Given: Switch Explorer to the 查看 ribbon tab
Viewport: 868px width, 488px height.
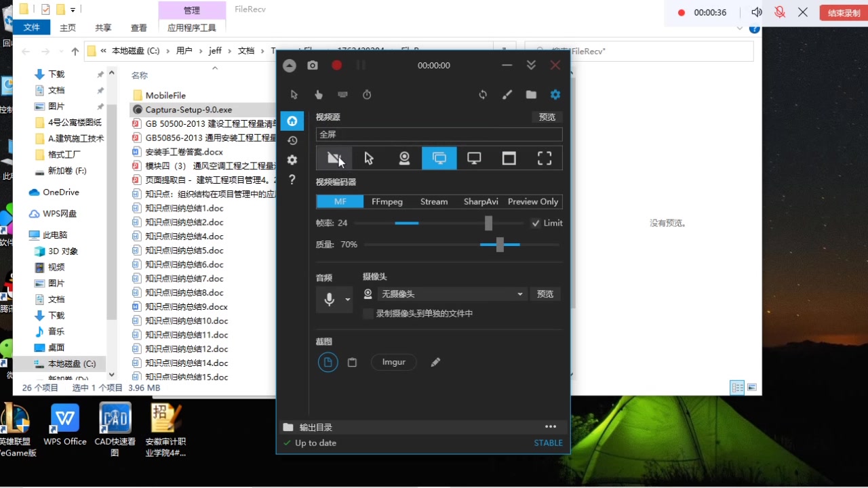Looking at the screenshot, I should point(138,28).
